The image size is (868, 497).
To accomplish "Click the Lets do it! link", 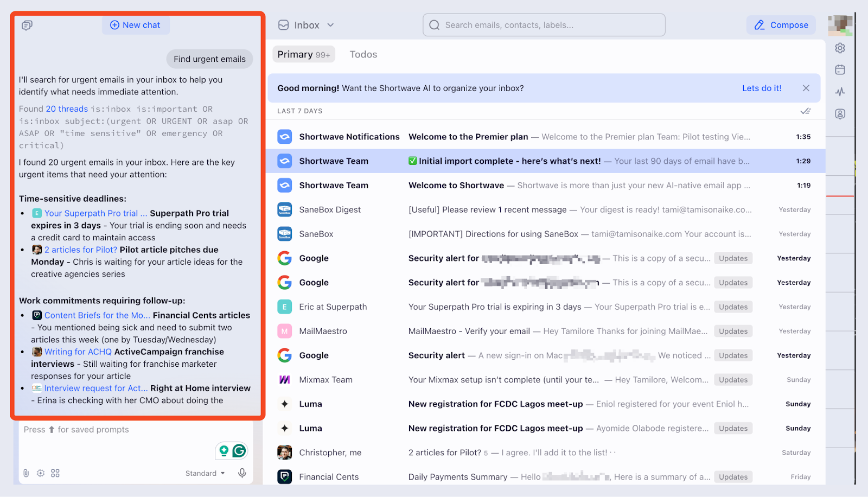I will [x=762, y=88].
